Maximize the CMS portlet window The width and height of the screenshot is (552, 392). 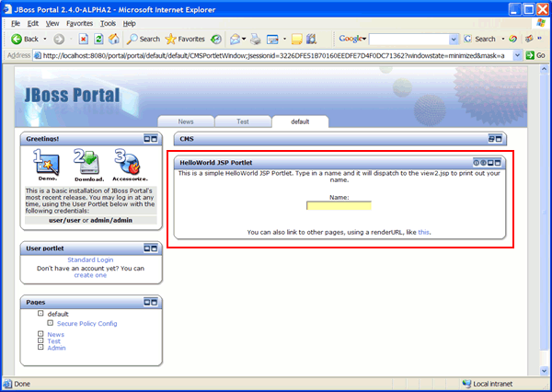point(499,139)
